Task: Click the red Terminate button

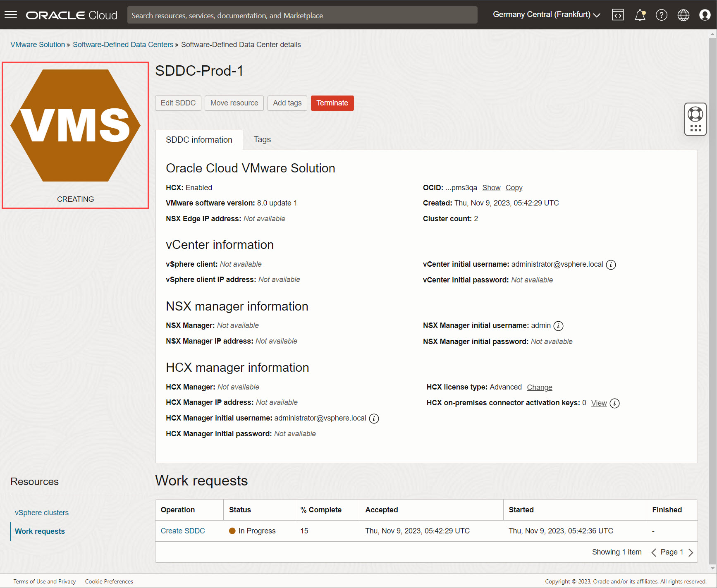Action: 332,103
